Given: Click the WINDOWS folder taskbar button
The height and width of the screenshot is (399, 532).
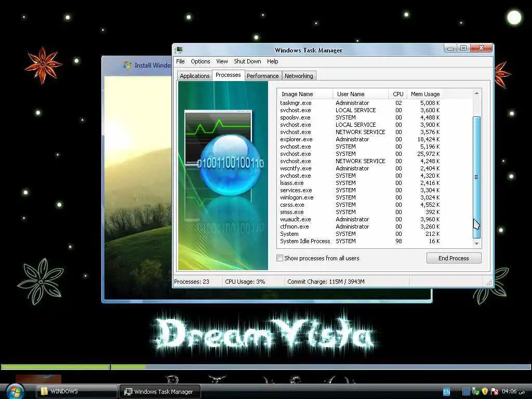Looking at the screenshot, I should point(77,391).
